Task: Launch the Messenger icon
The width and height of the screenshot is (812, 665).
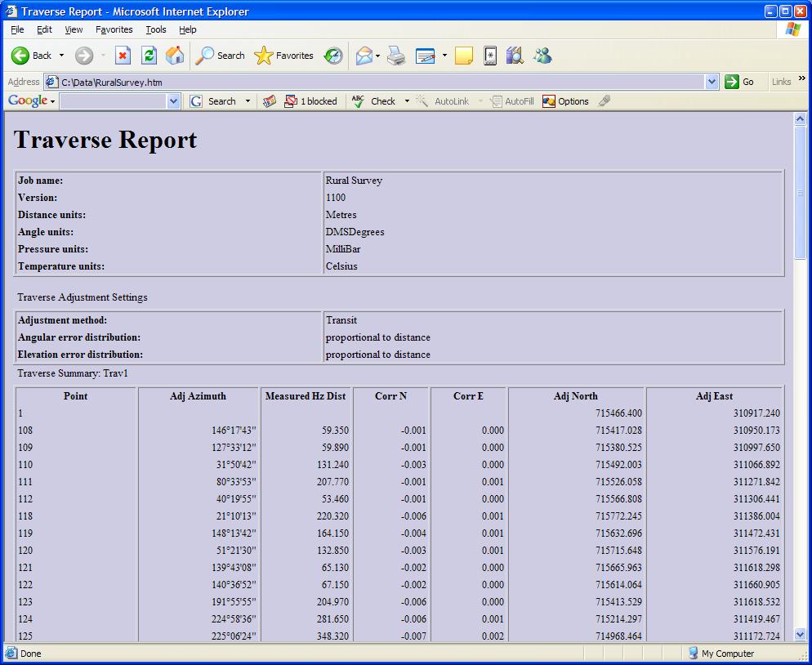Action: [542, 56]
